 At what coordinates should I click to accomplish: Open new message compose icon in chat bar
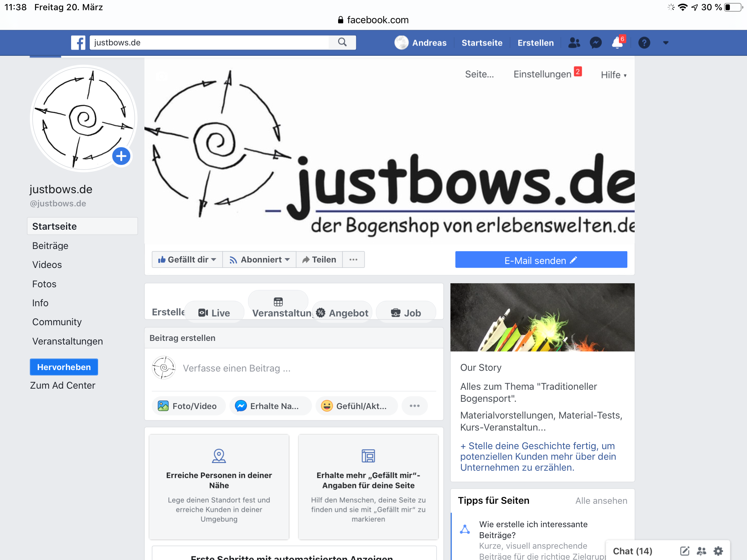coord(685,551)
